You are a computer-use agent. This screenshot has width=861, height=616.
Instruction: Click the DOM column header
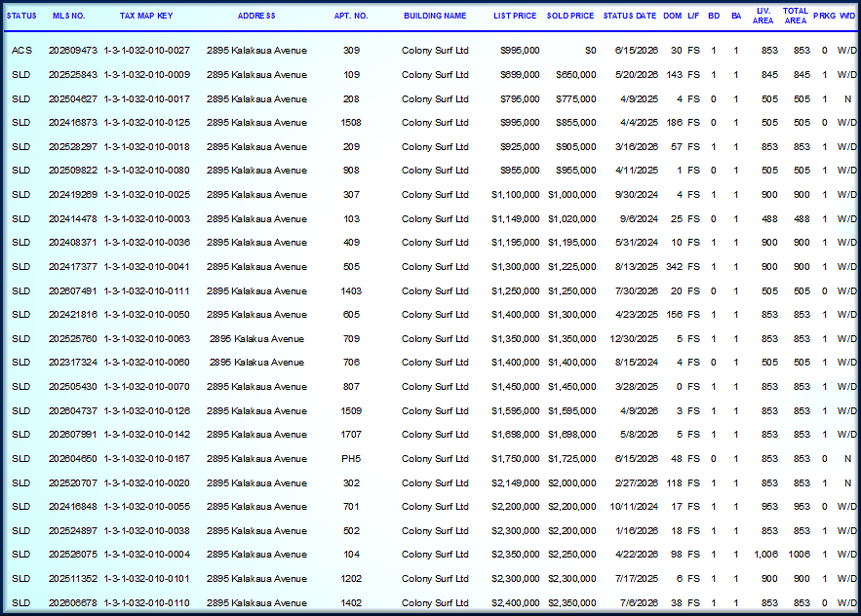[x=672, y=16]
